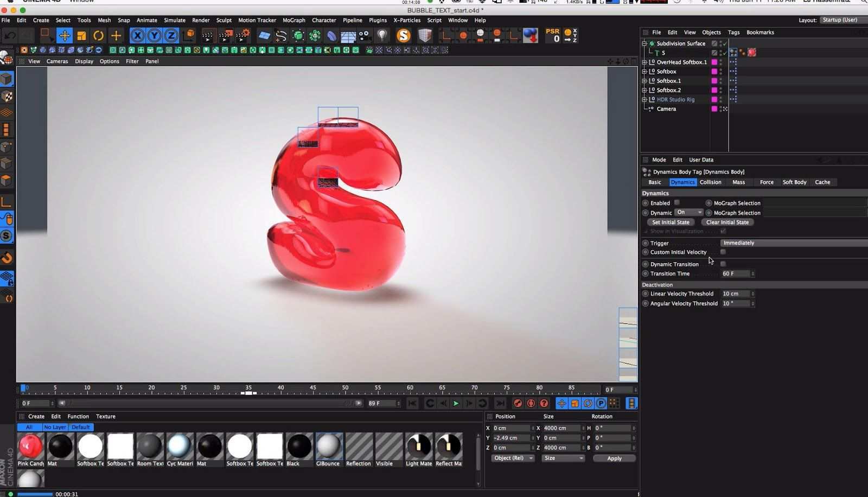This screenshot has width=868, height=497.
Task: Enable the Dynamics Enabled checkbox
Action: [x=676, y=202]
